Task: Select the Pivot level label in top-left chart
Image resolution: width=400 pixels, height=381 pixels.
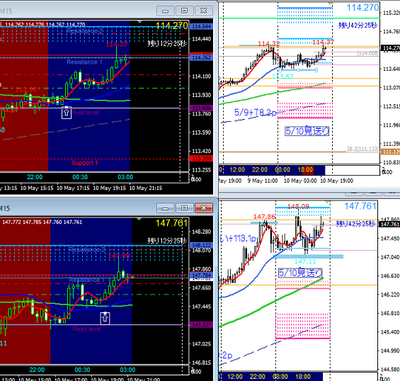Action: 86,113
